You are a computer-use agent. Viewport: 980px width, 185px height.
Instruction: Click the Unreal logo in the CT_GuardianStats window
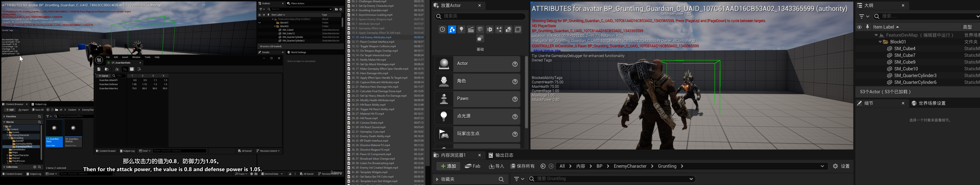(x=99, y=60)
